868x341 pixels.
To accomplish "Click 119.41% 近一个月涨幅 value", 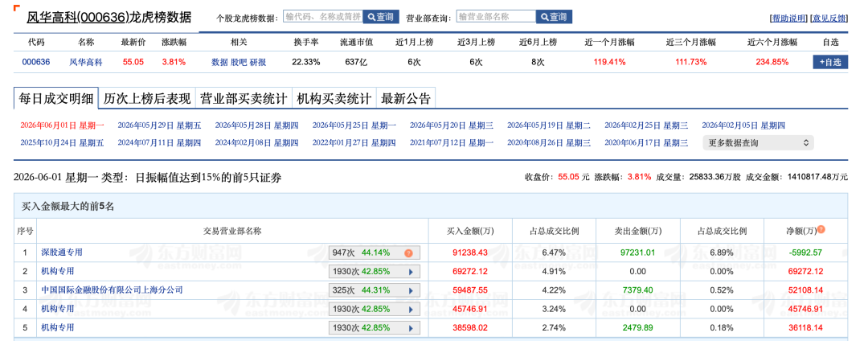I will (x=610, y=62).
